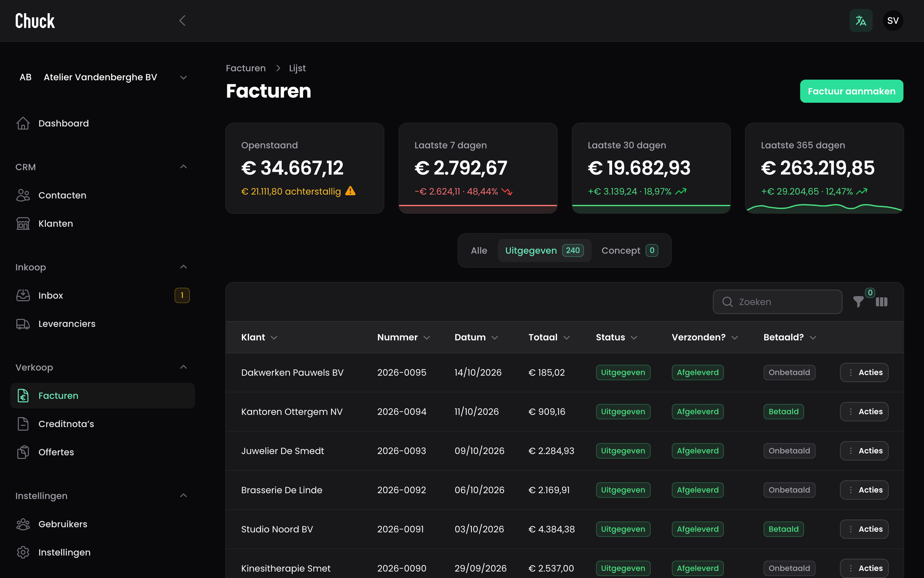Screen dimensions: 924x578
Task: Expand the Atelier Vandenberghe BV company selector
Action: (x=102, y=77)
